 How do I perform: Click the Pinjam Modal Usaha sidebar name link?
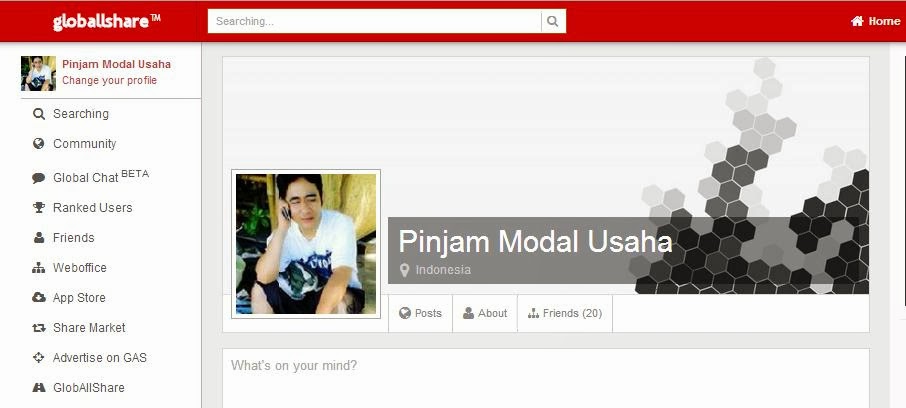click(117, 64)
